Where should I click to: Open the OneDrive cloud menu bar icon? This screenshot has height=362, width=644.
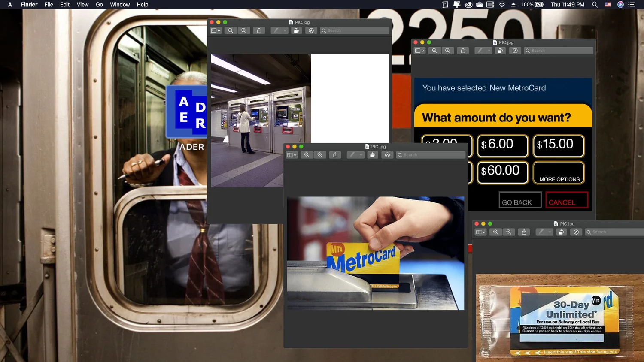click(x=479, y=5)
